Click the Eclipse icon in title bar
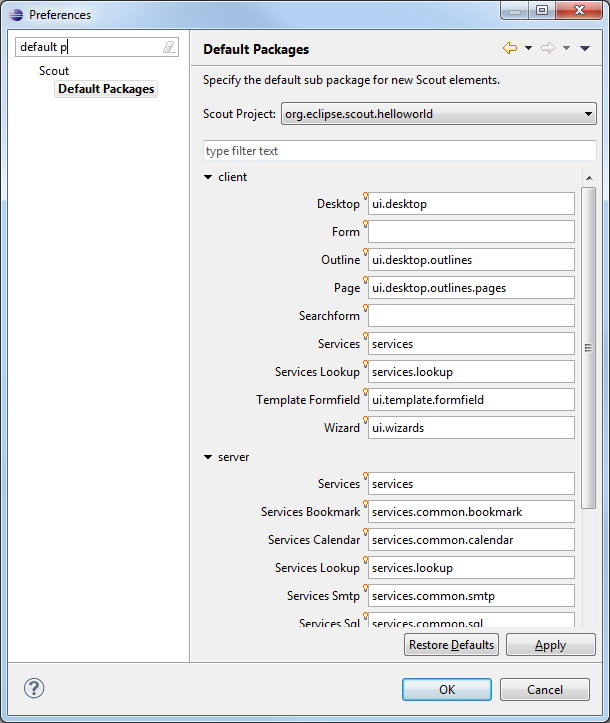This screenshot has height=723, width=610. [16, 15]
